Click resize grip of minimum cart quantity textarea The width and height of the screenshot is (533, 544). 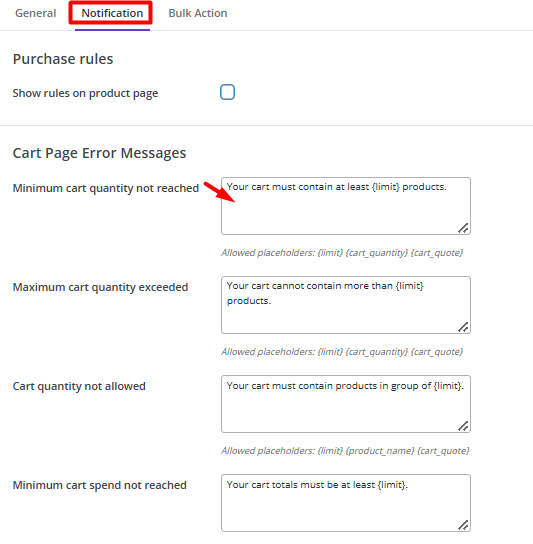point(463,228)
